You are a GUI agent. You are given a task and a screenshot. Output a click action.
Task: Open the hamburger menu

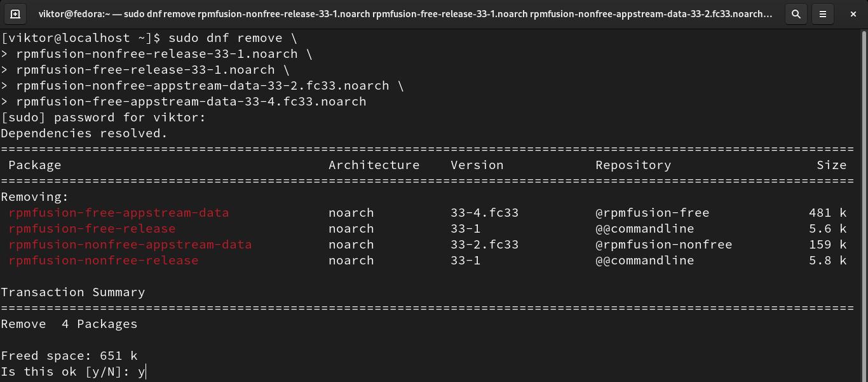click(823, 14)
